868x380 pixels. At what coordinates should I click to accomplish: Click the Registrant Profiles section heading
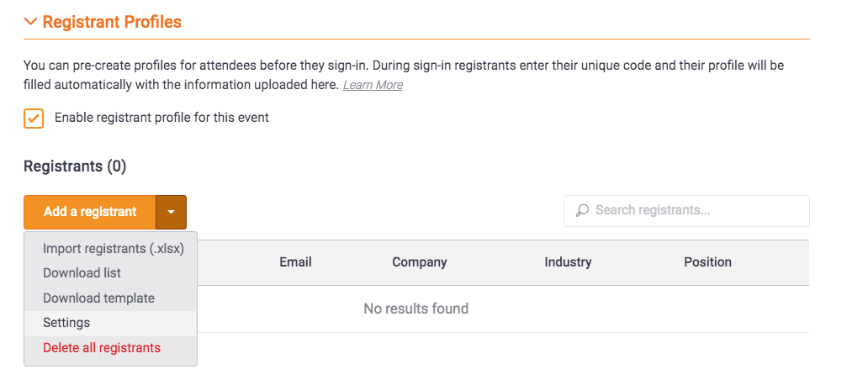coord(112,22)
